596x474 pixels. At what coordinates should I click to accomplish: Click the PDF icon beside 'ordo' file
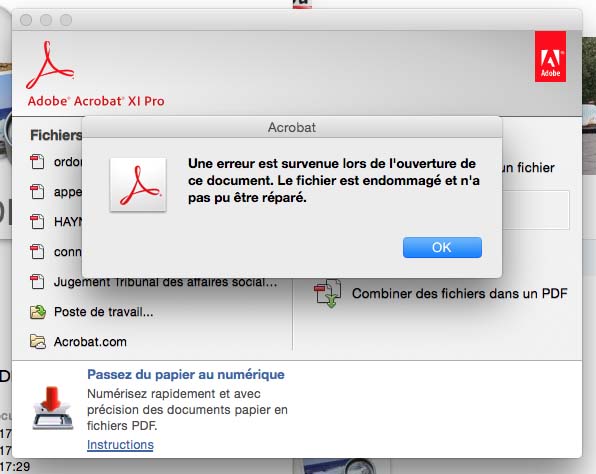(37, 162)
